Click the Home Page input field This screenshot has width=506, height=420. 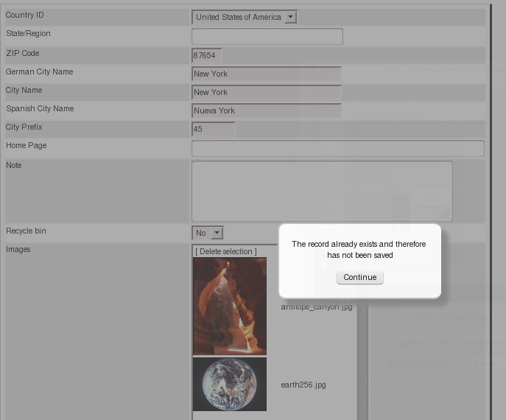337,148
